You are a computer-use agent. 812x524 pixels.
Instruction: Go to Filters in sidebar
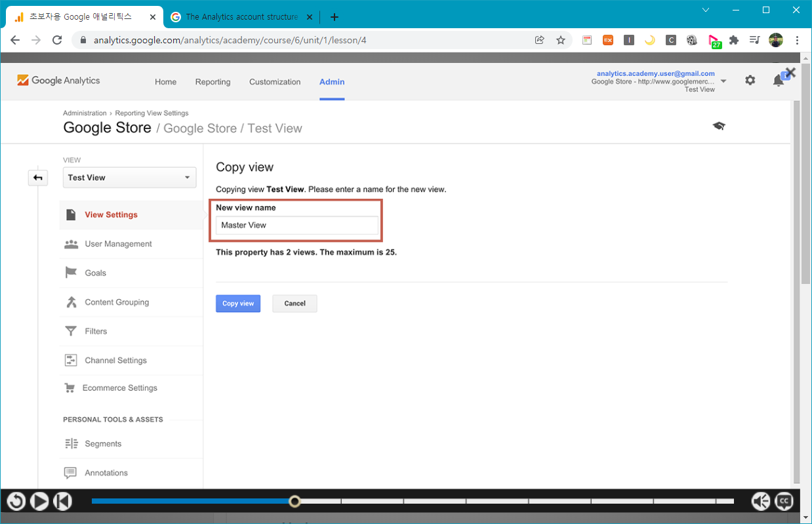point(96,331)
